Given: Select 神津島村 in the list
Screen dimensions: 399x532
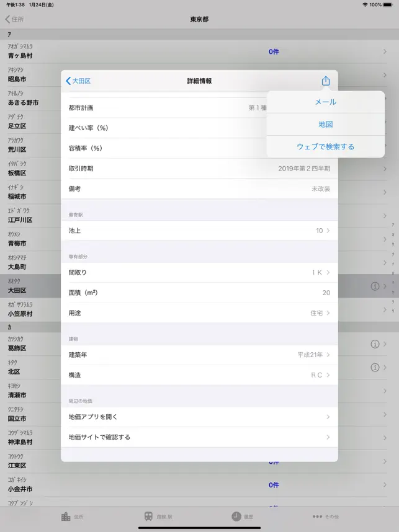Looking at the screenshot, I should [20, 441].
